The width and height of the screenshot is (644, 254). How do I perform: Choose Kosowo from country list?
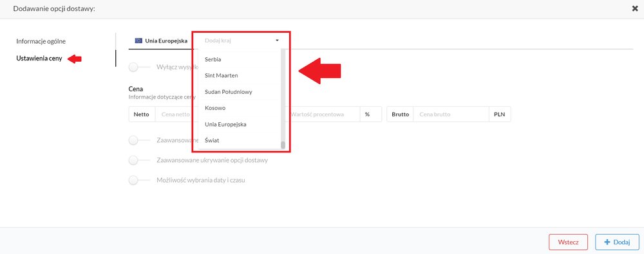239,108
